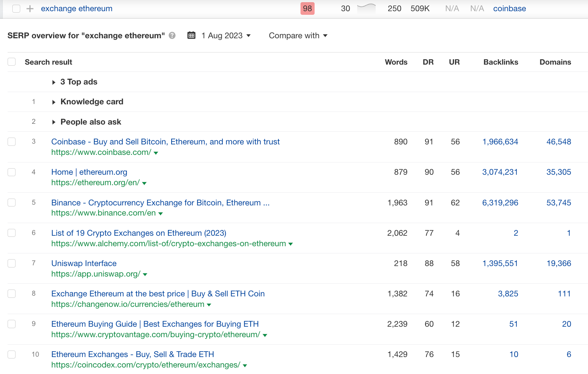Tick the Ethereum Buying Guide row checkbox
This screenshot has width=588, height=374.
(12, 324)
